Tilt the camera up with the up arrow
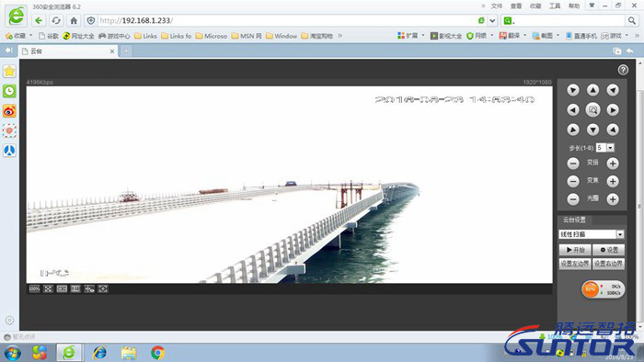Image resolution: width=644 pixels, height=362 pixels. coord(592,90)
